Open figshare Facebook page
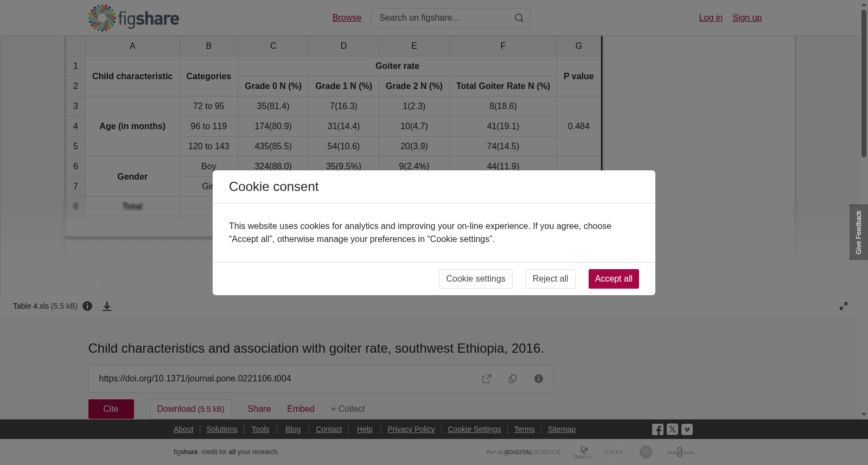868x465 pixels. click(658, 430)
